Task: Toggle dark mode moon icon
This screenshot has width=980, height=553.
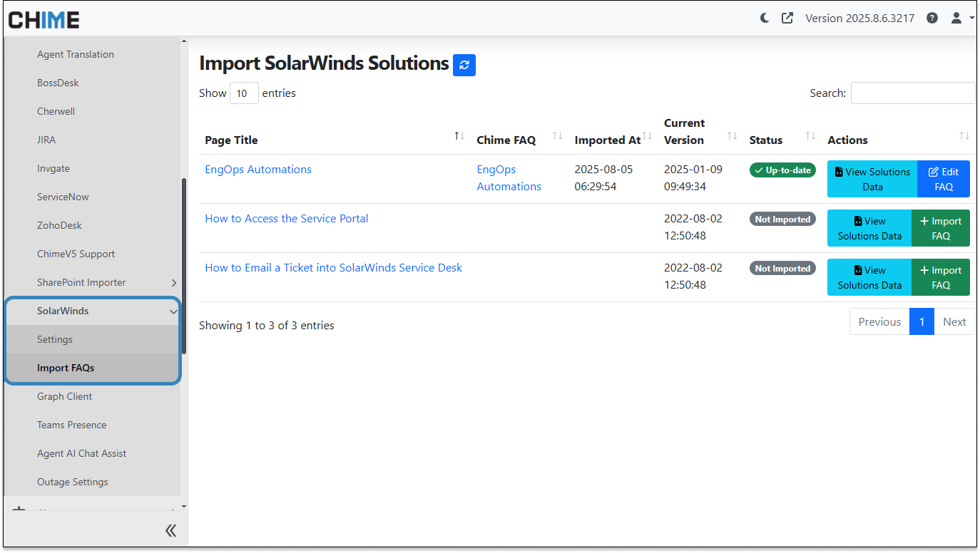Action: pyautogui.click(x=765, y=19)
